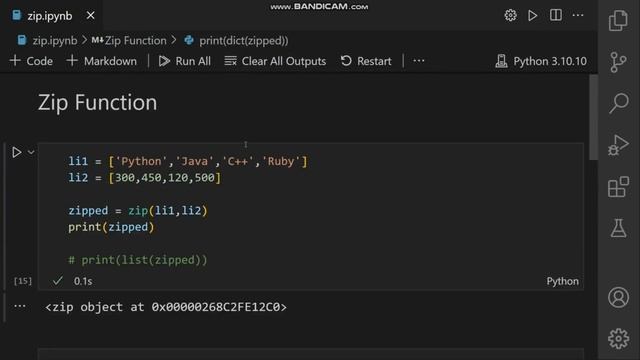Click the Run icon in editor title bar
This screenshot has width=640, height=360.
tap(532, 16)
